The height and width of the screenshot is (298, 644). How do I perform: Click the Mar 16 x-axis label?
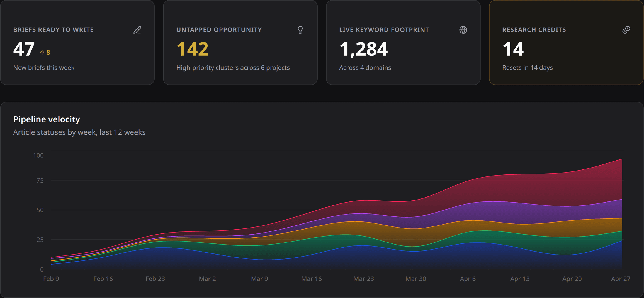[x=312, y=279]
